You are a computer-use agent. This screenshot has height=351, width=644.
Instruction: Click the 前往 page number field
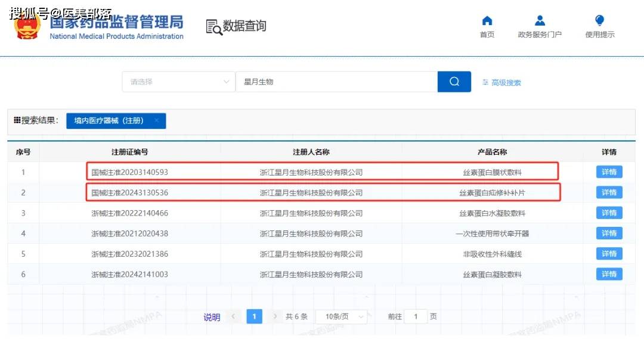pos(416,316)
